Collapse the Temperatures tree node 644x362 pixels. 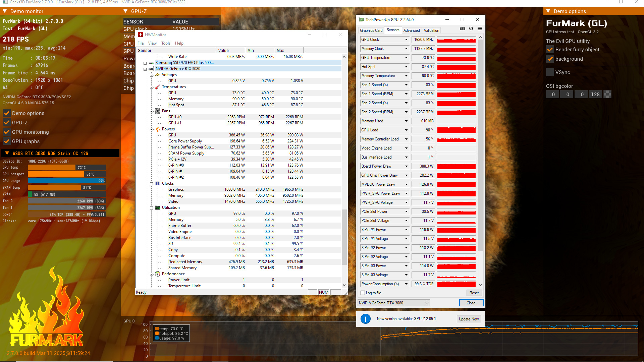point(151,87)
